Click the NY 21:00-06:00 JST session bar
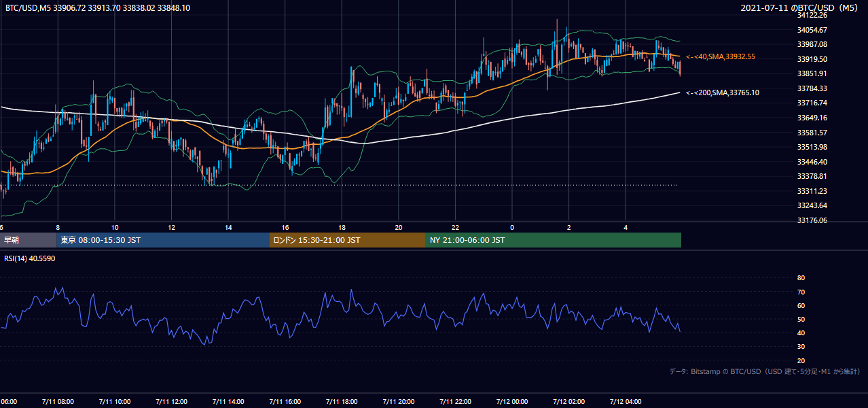 tap(554, 240)
